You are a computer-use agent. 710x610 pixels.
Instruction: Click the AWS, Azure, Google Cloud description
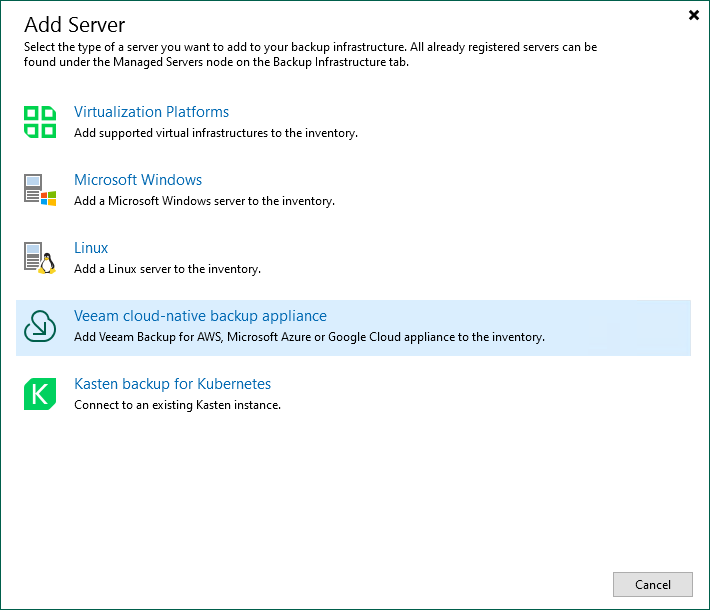[x=309, y=337]
